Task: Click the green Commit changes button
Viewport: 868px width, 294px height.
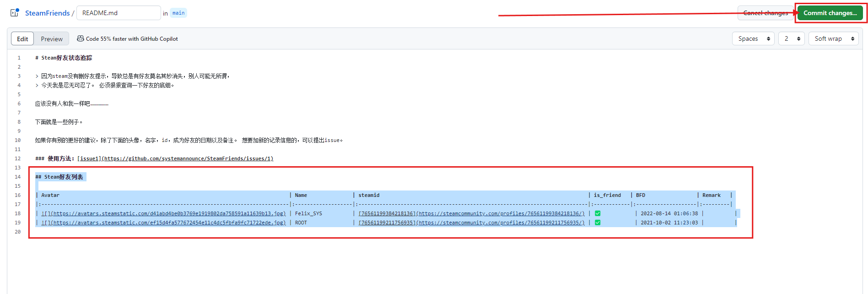Action: 830,13
